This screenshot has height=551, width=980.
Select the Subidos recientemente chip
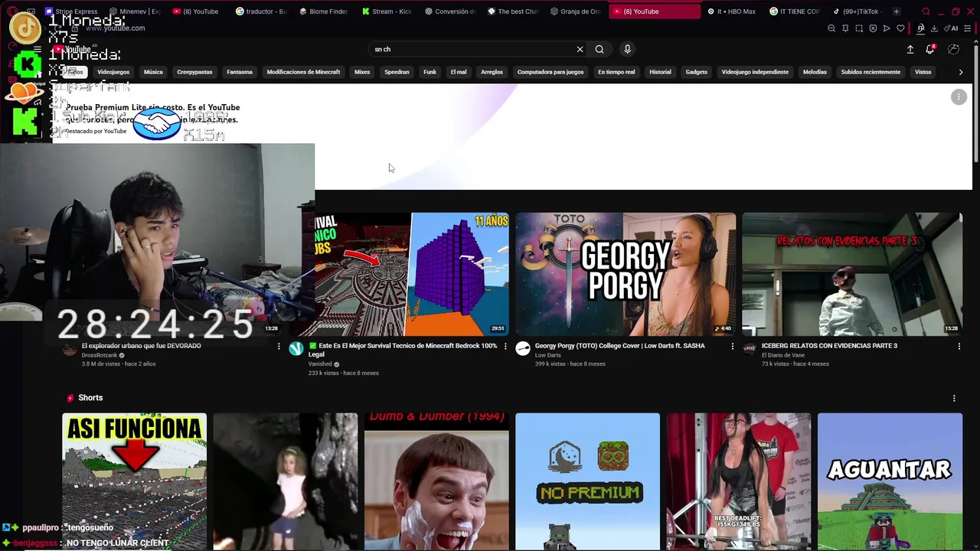click(871, 72)
